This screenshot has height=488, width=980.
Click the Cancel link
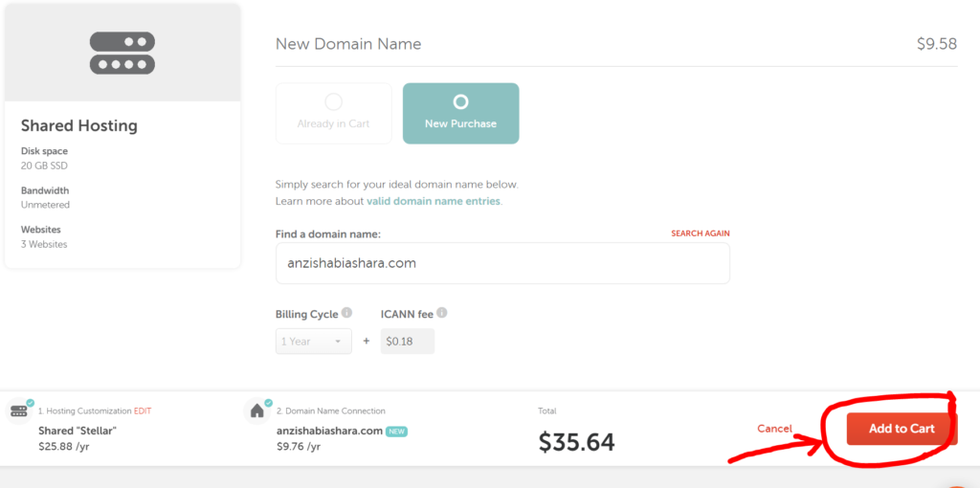(774, 429)
